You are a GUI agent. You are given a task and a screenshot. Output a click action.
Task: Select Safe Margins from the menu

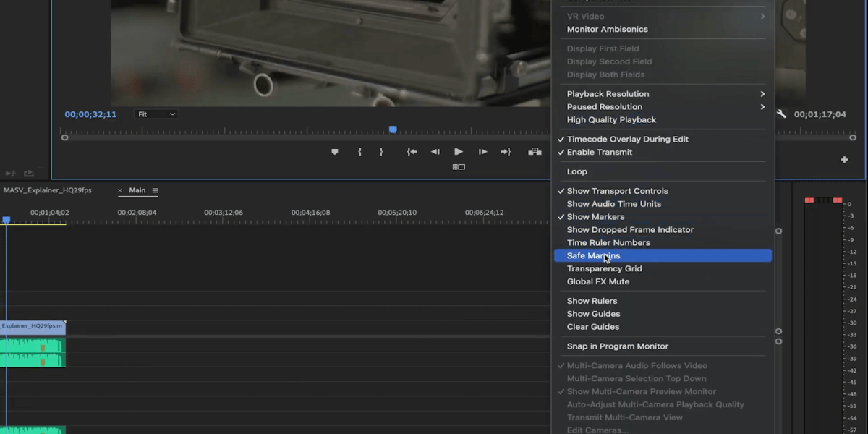663,255
